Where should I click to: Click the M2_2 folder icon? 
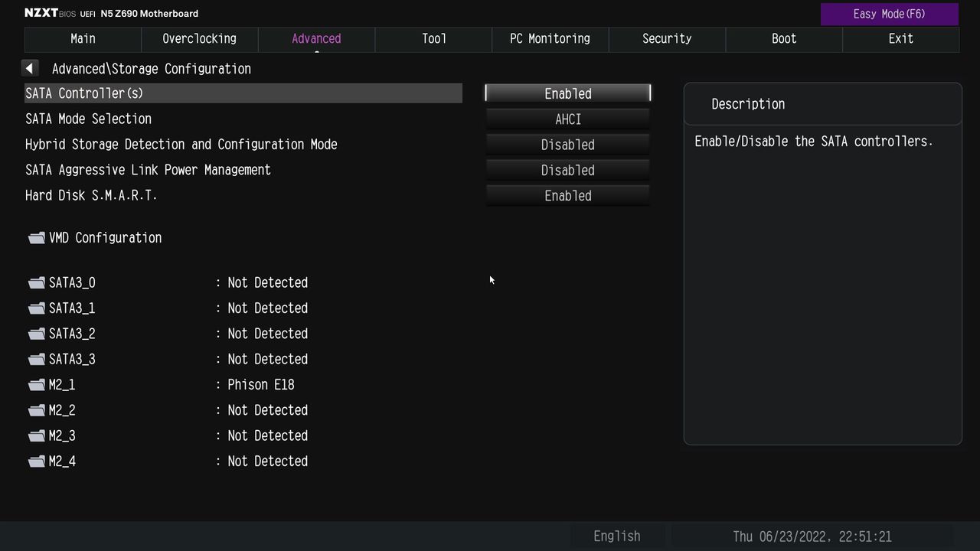point(37,410)
